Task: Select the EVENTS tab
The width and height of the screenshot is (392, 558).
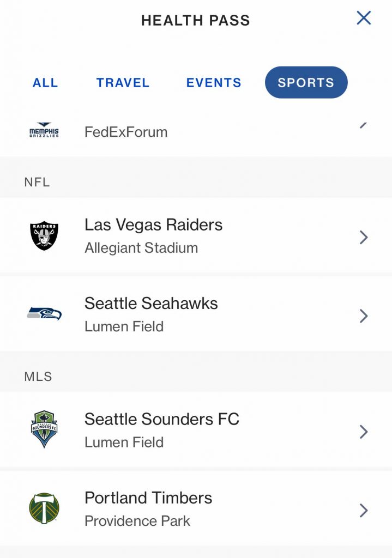Action: [x=214, y=83]
